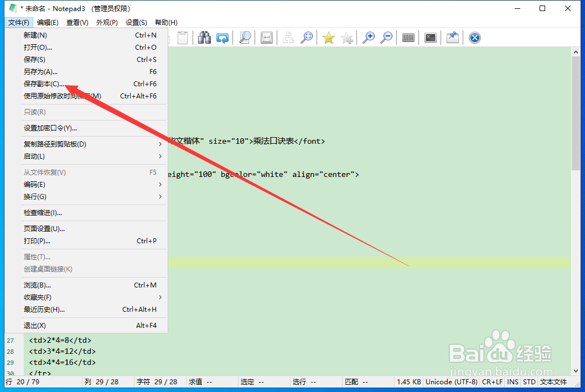
Task: Choose 检查缩进(I)... entry
Action: (86, 213)
